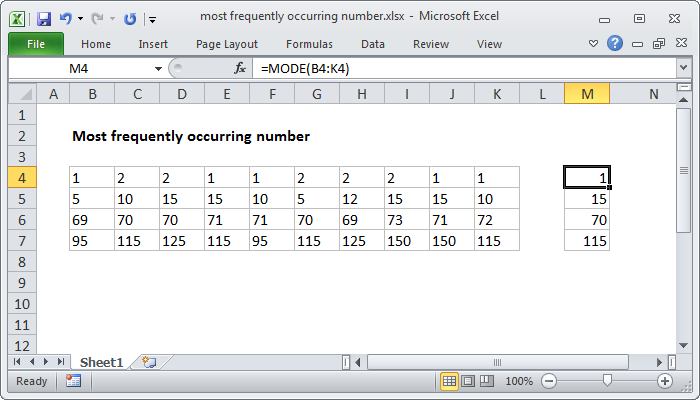700x400 pixels.
Task: Select cell H5 containing 12
Action: click(362, 199)
